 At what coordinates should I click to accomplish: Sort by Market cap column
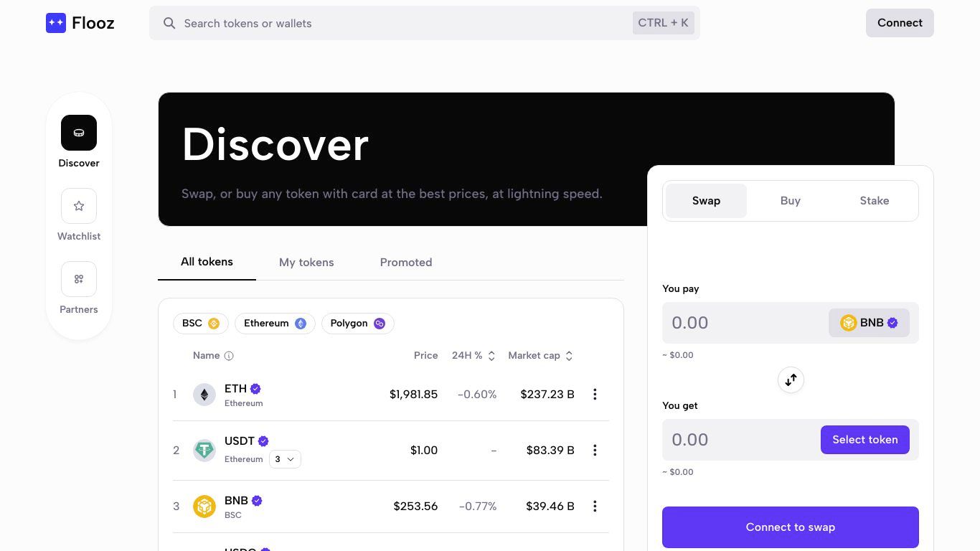(540, 356)
